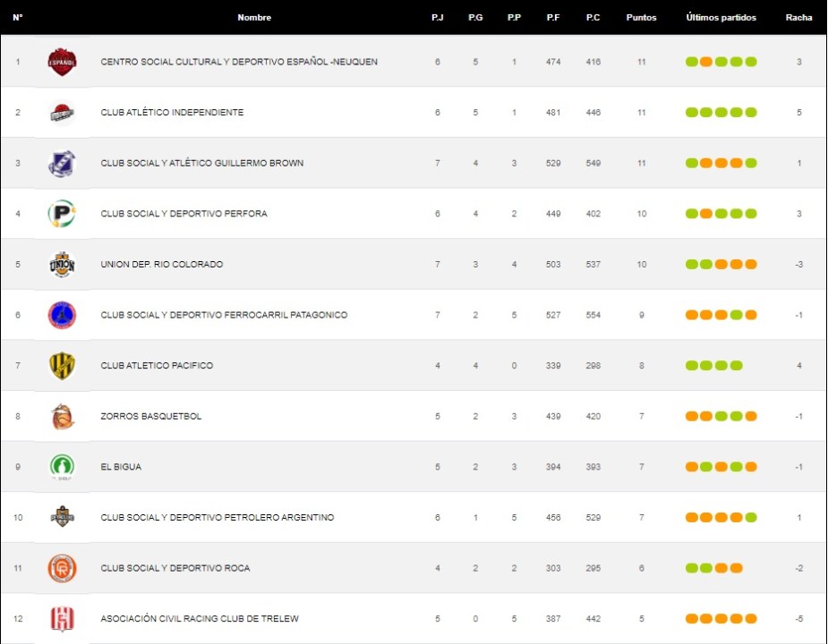828x644 pixels.
Task: Click the El Bigua green logo
Action: point(62,467)
